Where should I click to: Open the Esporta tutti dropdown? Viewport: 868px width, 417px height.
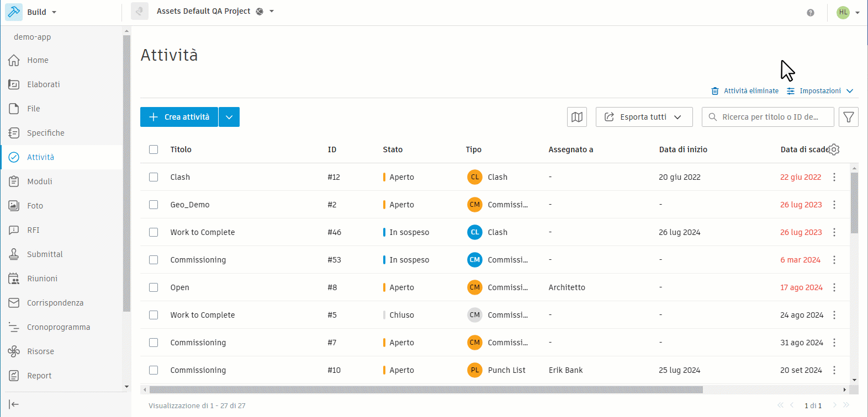[644, 117]
